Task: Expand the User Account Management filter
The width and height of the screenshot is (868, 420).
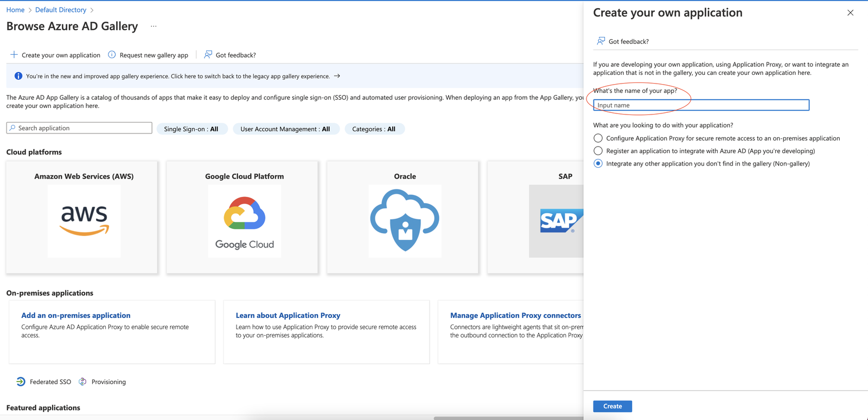Action: click(285, 129)
